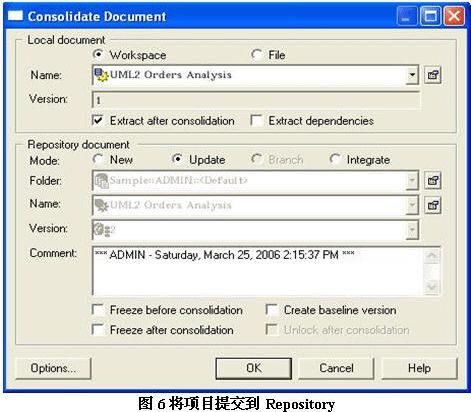Open Help for this dialog
Screen dimensions: 471x412
coord(419,368)
